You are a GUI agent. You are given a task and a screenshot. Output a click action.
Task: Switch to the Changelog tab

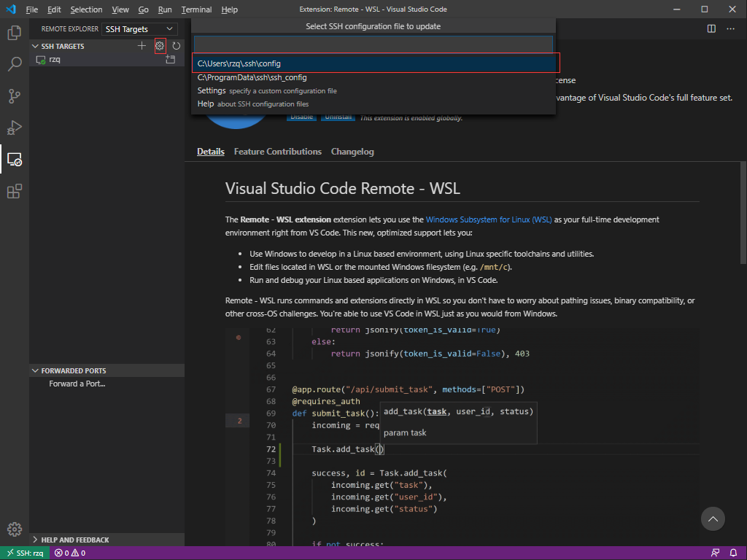(352, 151)
